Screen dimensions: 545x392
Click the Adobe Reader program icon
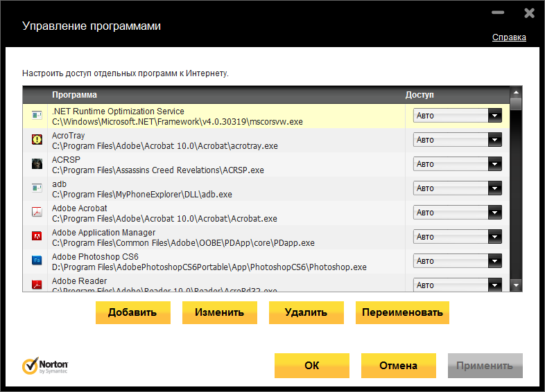click(37, 285)
